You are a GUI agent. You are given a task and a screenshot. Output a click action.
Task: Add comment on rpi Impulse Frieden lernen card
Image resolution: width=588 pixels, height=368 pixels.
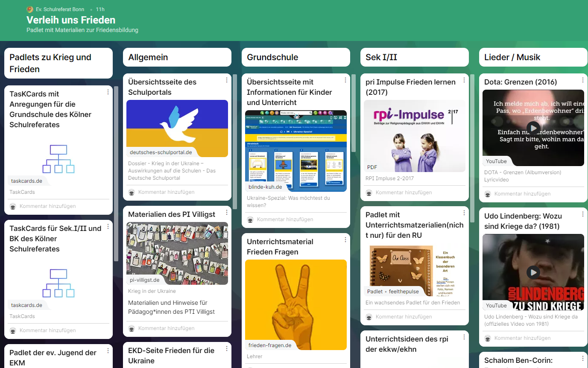(x=404, y=193)
